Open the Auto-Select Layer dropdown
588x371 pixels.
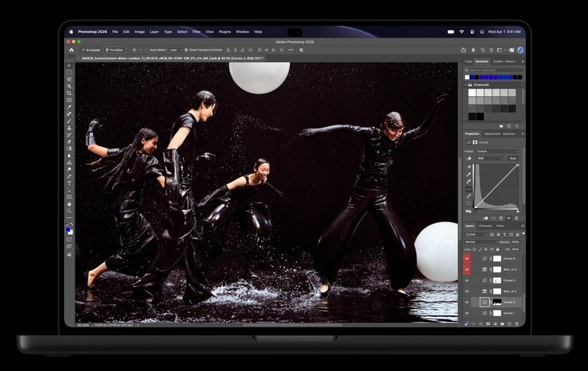pyautogui.click(x=175, y=50)
